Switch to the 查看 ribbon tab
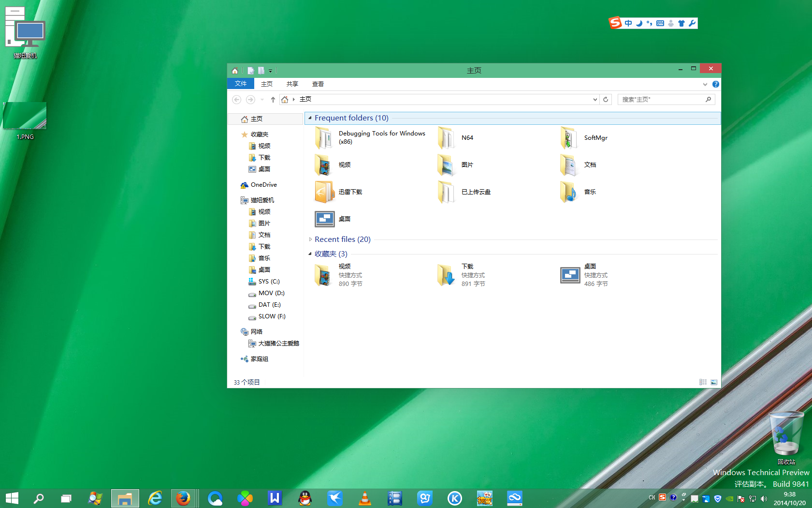 [x=318, y=84]
